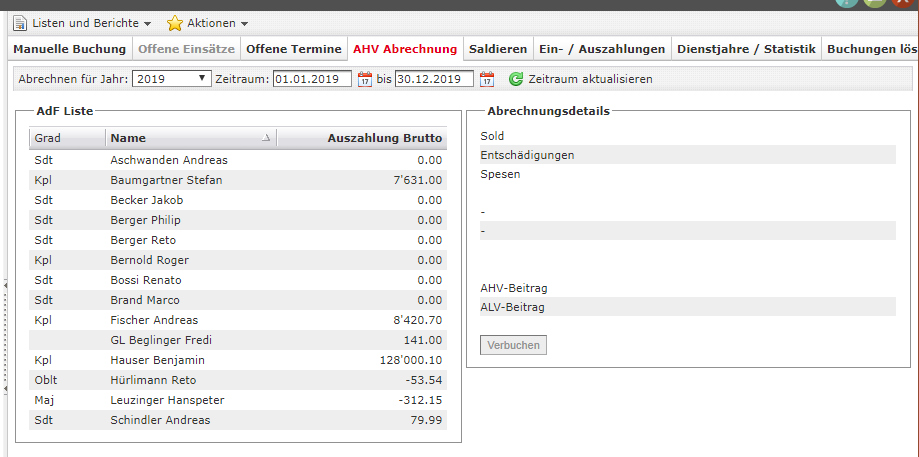Open the Saldieren tab
This screenshot has width=919, height=457.
(x=498, y=49)
